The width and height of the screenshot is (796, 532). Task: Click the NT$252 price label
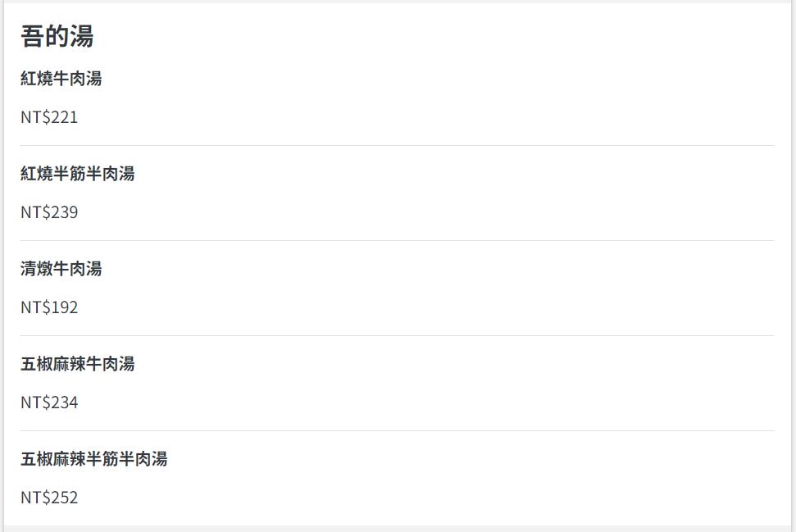click(x=49, y=498)
